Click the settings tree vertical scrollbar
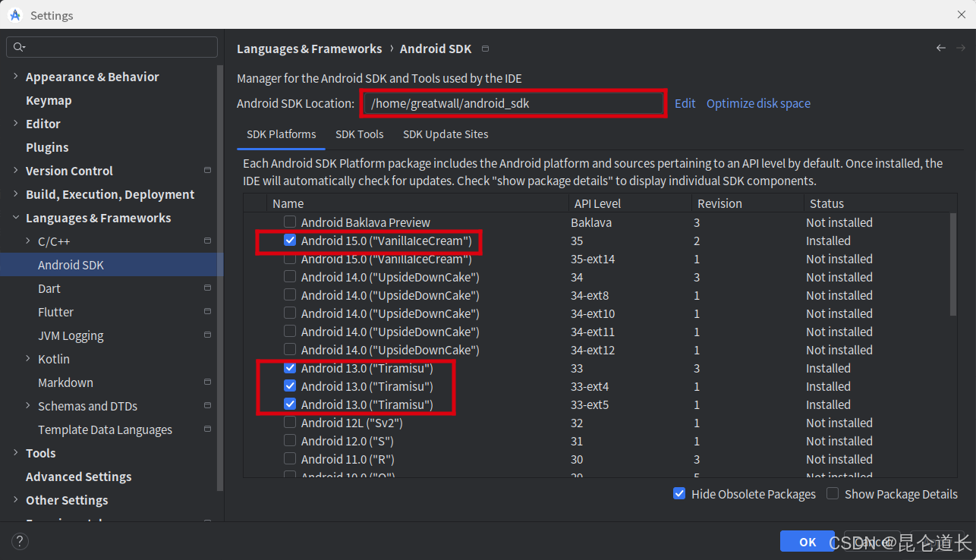The image size is (976, 560). click(x=220, y=277)
